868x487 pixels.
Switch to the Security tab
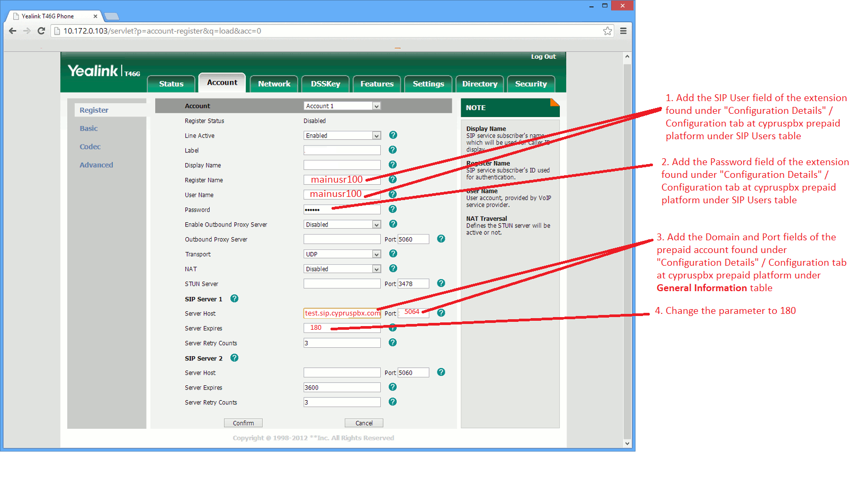[531, 84]
